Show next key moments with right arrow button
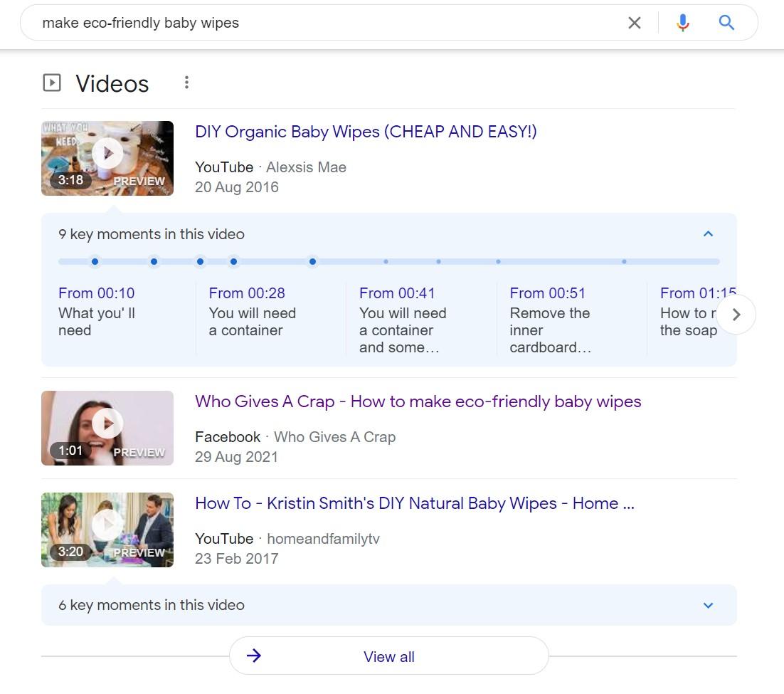This screenshot has width=784, height=694. click(x=736, y=314)
